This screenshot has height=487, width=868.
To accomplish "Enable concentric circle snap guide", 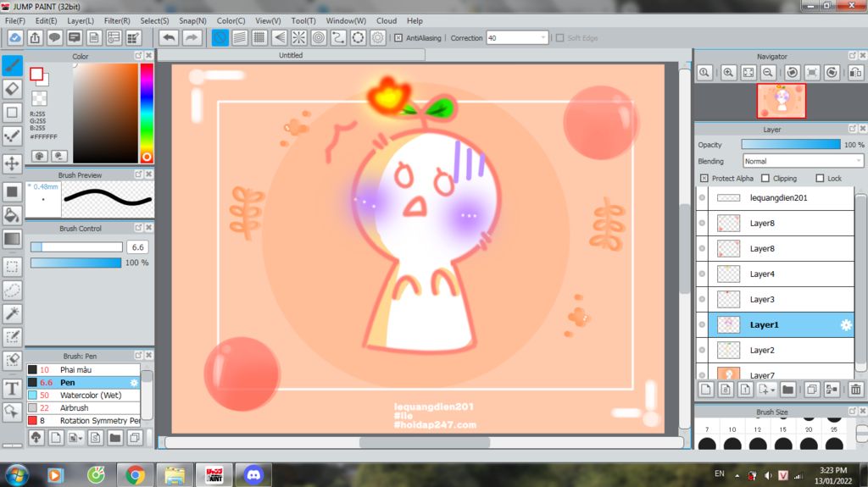I will click(319, 37).
